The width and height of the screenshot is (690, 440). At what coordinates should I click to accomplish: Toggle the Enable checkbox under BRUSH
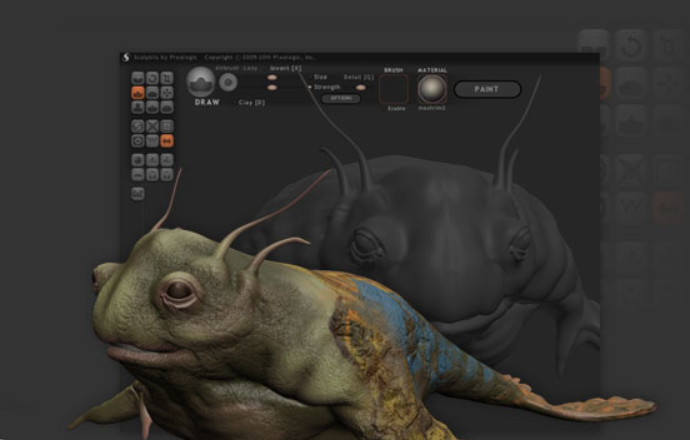pyautogui.click(x=396, y=108)
